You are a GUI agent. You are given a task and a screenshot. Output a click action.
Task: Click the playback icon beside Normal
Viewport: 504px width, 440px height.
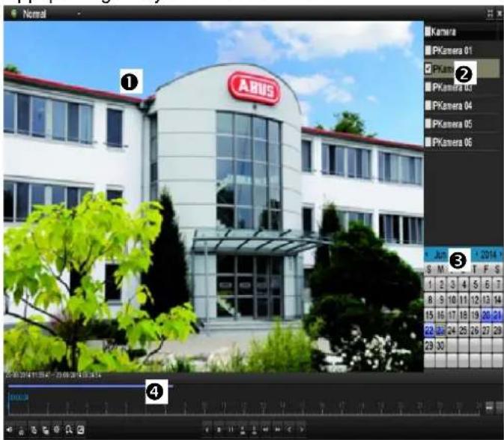pyautogui.click(x=13, y=13)
